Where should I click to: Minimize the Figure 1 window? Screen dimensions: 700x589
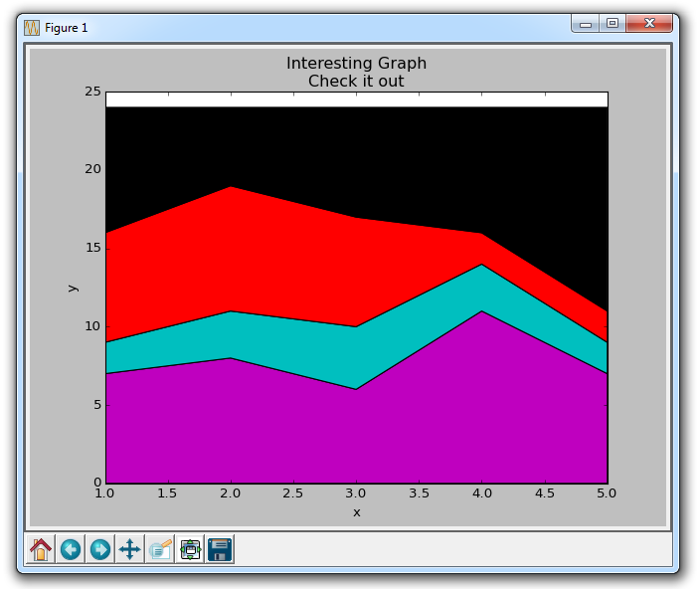(x=586, y=23)
